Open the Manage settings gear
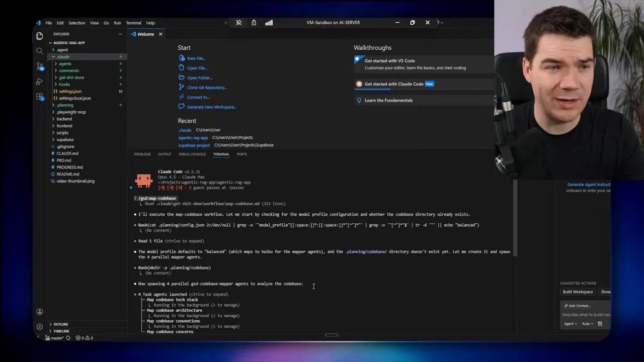Viewport: 644px width, 362px height. point(39,326)
